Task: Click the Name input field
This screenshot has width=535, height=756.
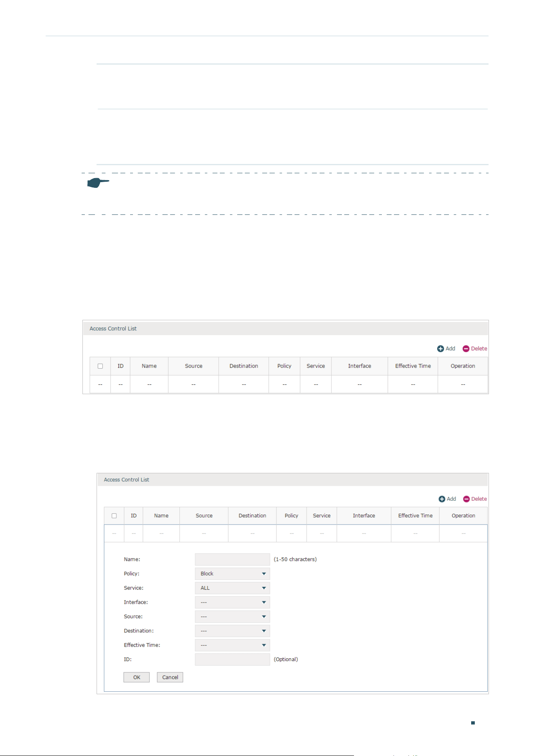Action: click(x=232, y=559)
